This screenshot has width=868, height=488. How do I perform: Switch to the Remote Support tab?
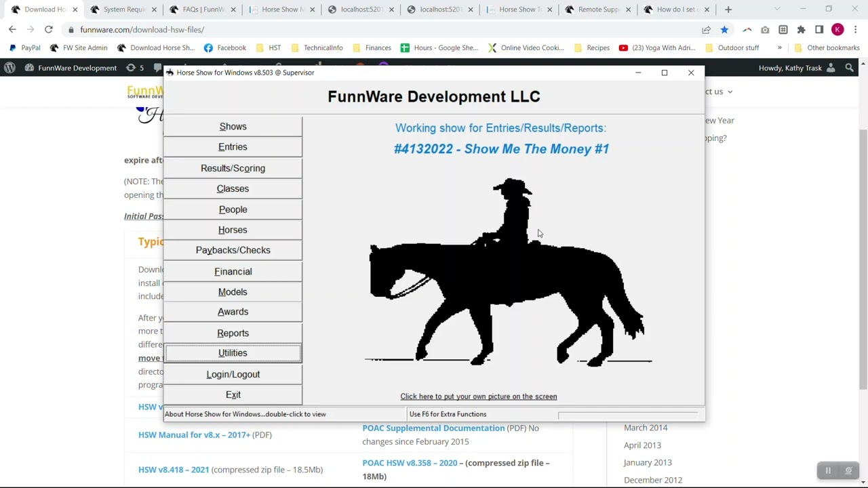click(x=598, y=9)
